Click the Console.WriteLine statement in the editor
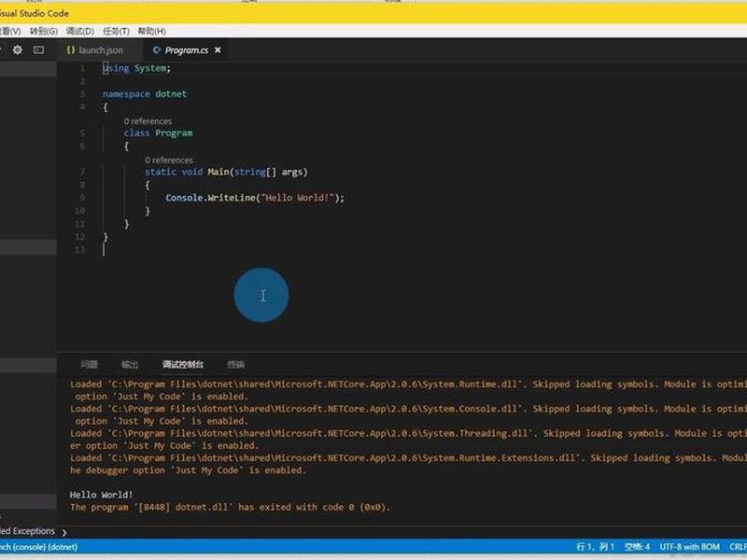This screenshot has width=747, height=560. point(255,198)
